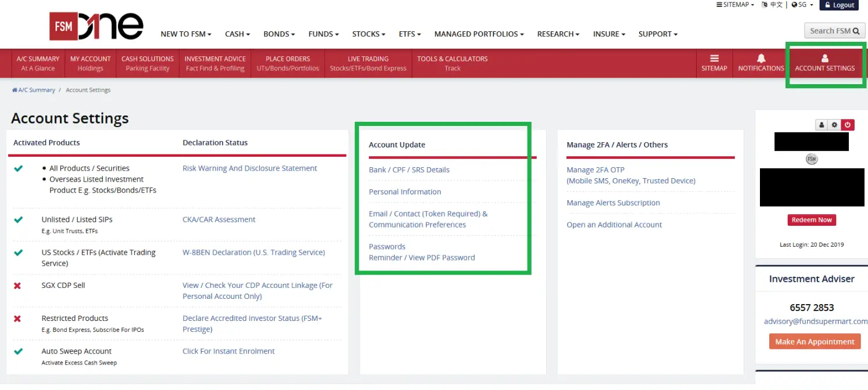Click the red power logout icon in account panel
The width and height of the screenshot is (868, 390).
click(848, 125)
